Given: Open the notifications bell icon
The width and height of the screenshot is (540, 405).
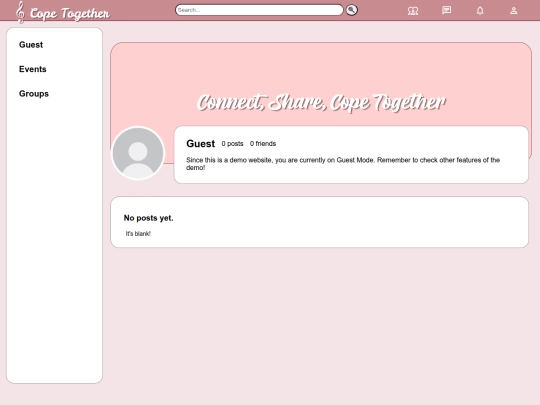Looking at the screenshot, I should tap(480, 11).
